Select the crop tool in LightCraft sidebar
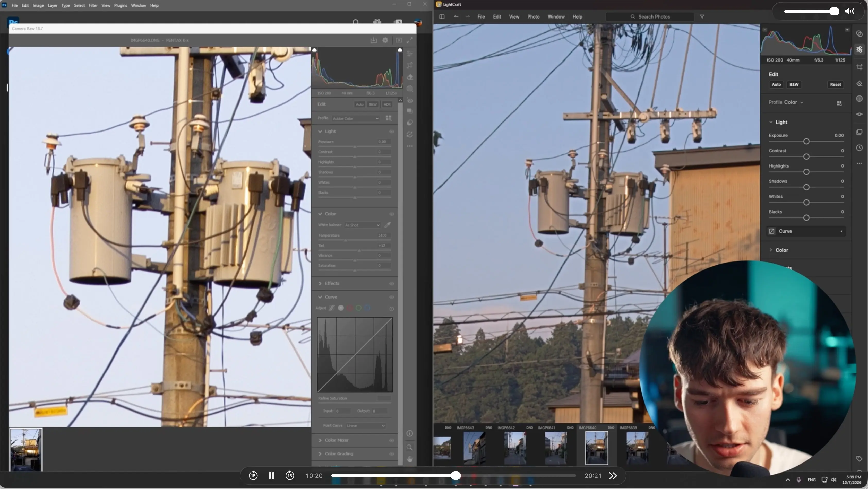 click(x=859, y=67)
